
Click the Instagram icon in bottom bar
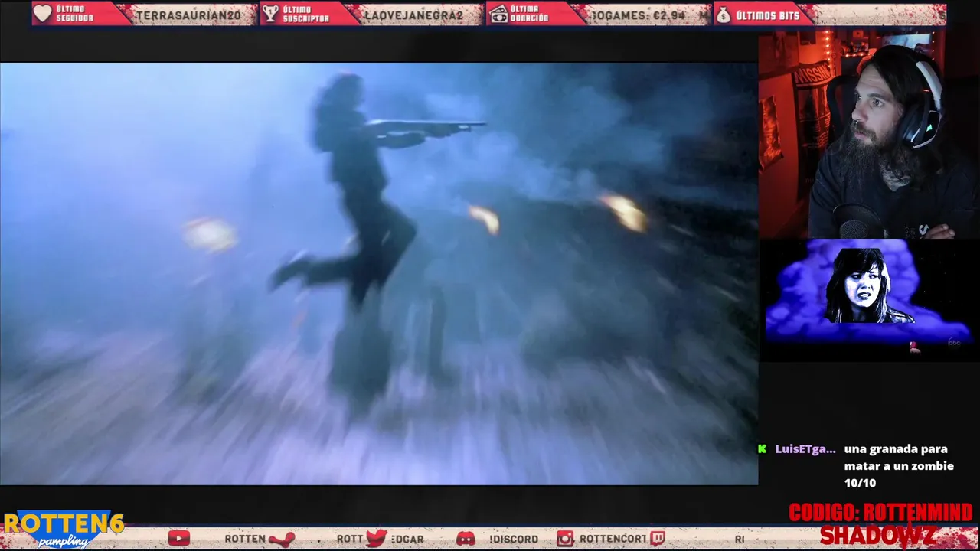(x=565, y=539)
